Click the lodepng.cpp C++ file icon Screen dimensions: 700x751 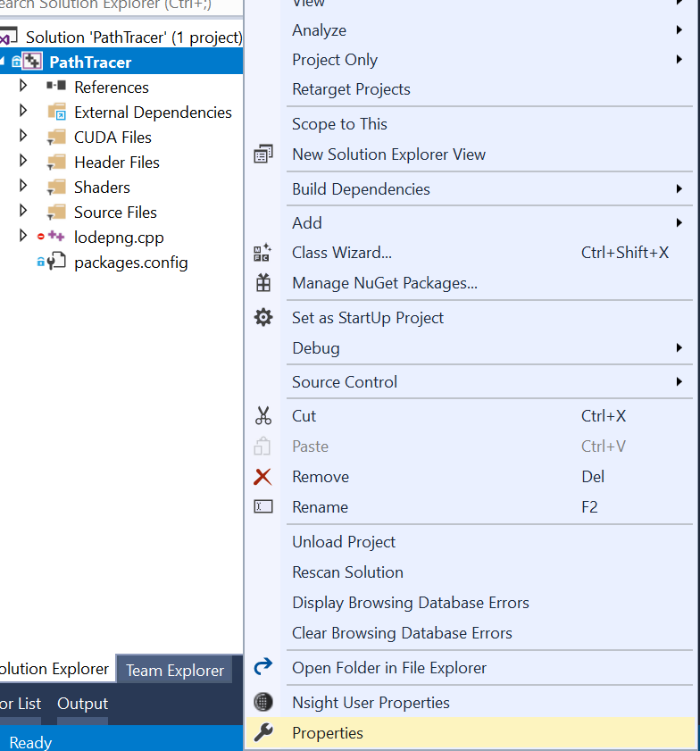[56, 236]
